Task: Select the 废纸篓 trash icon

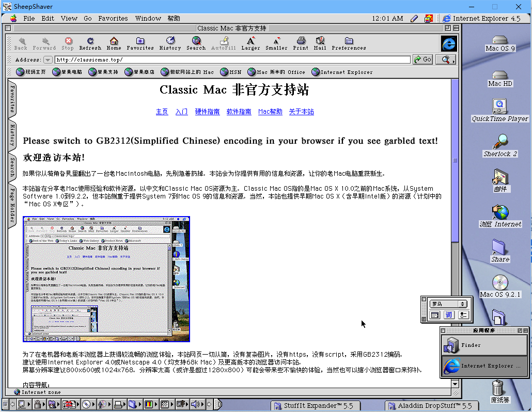Action: point(500,392)
